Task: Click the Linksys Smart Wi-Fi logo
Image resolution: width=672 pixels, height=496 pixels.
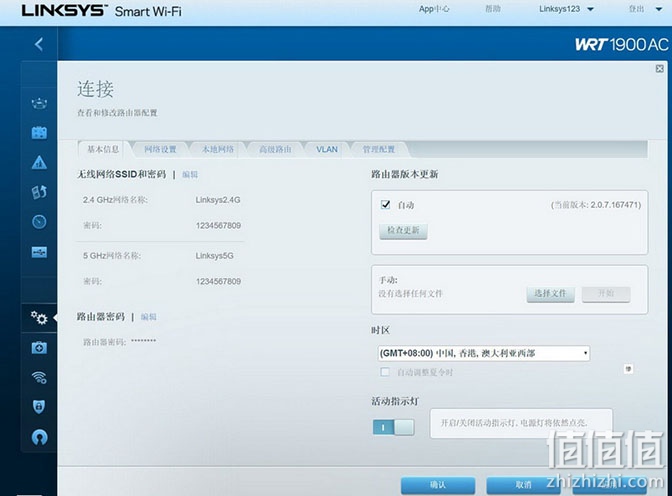Action: (102, 10)
